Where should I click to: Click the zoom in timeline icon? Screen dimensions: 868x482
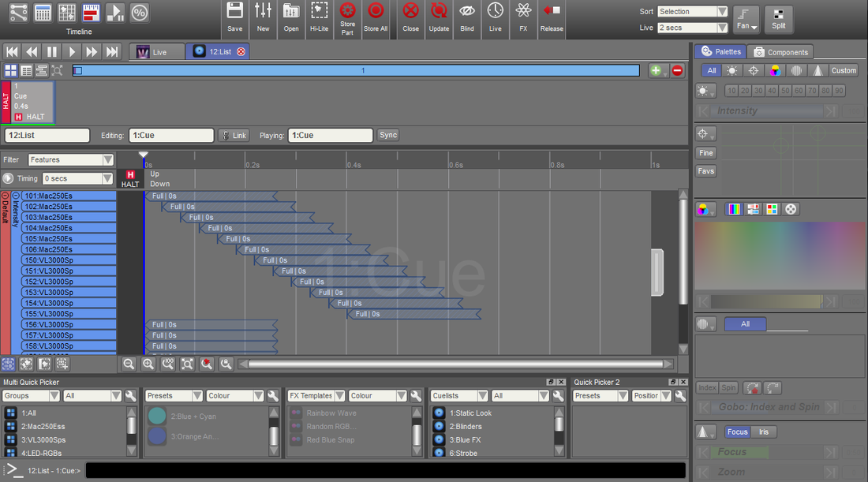click(x=148, y=364)
